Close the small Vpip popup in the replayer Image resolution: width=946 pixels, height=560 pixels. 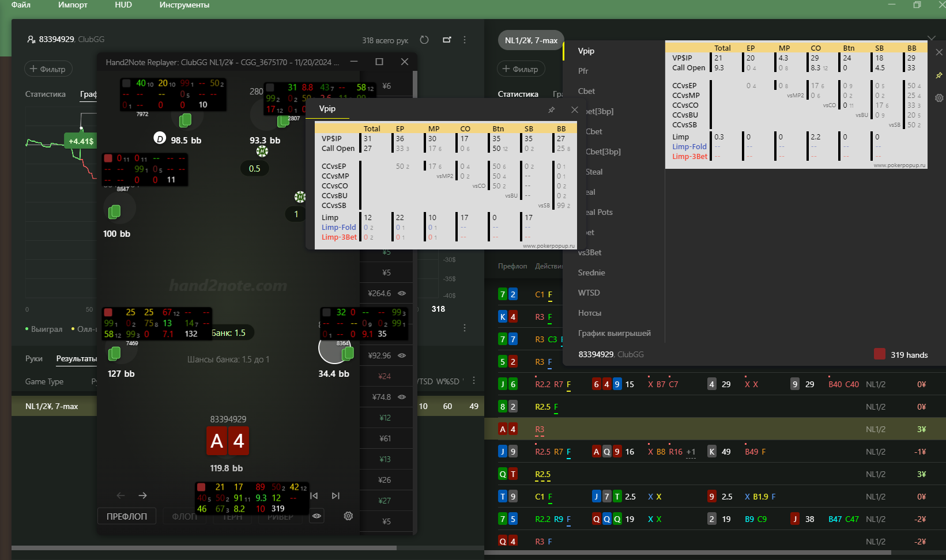point(575,109)
